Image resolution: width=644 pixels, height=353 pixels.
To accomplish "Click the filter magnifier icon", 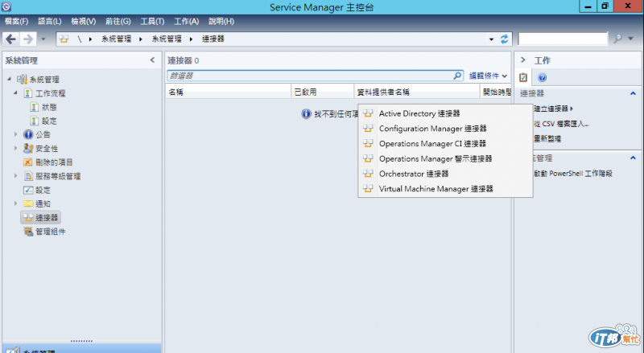I will click(x=457, y=76).
